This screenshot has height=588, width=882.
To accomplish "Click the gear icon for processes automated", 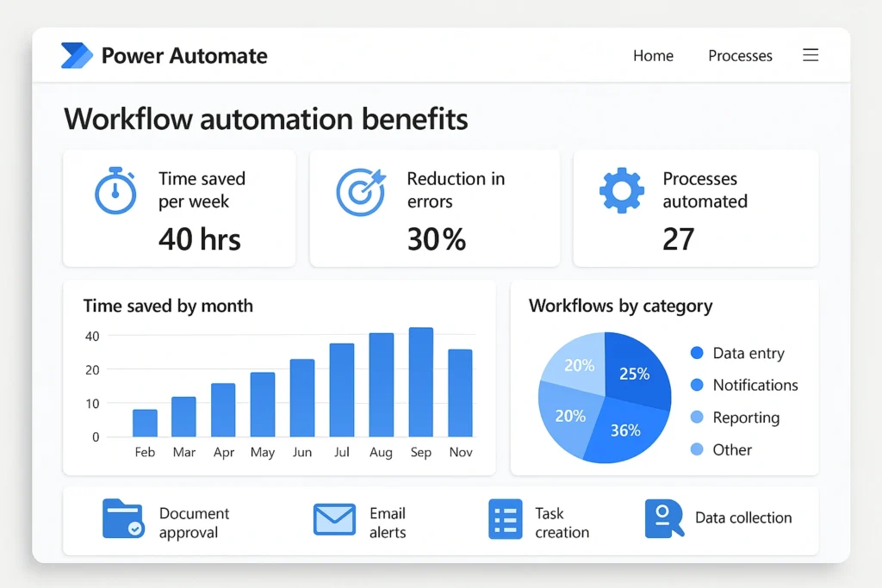I will [621, 191].
